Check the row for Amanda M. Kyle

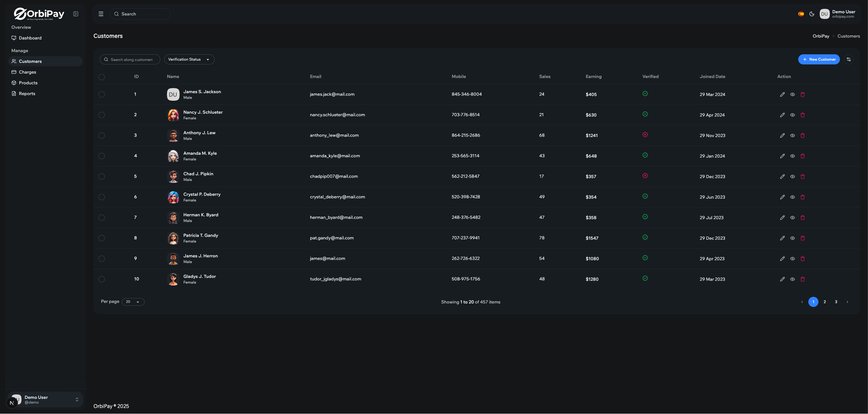(101, 156)
